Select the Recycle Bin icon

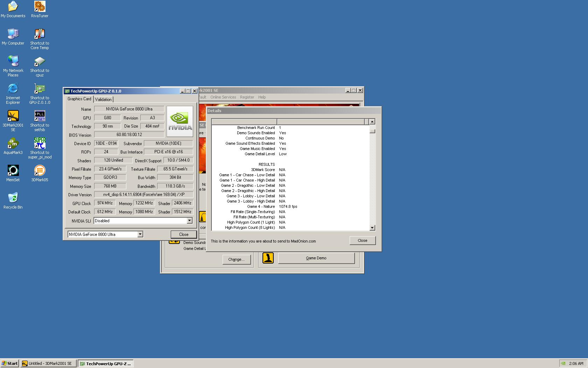(x=13, y=201)
